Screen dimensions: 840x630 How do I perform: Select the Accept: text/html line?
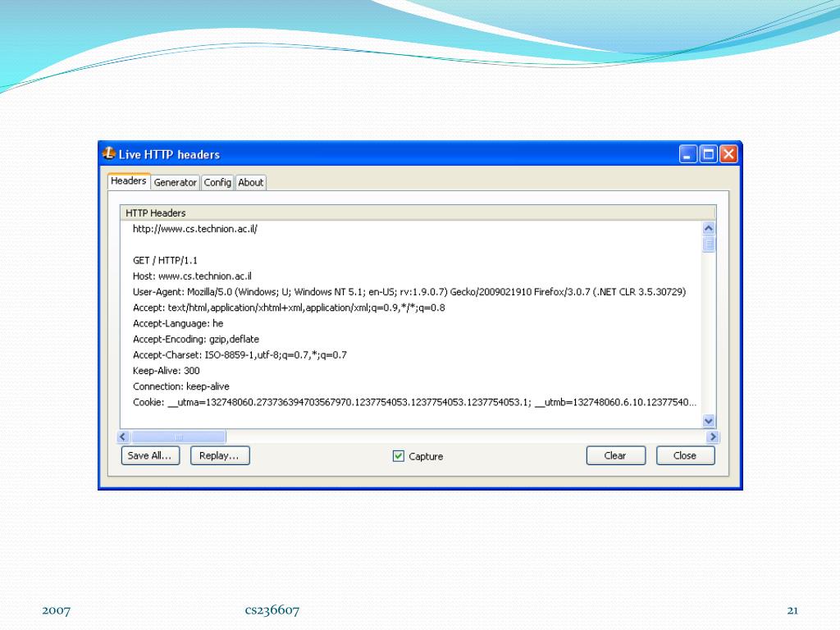click(x=289, y=308)
